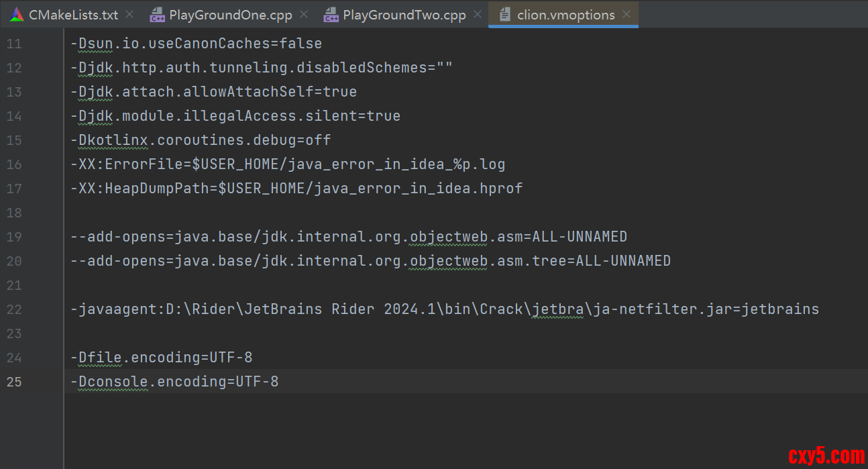Click line number 25 in the gutter
The height and width of the screenshot is (469, 868).
click(x=14, y=382)
